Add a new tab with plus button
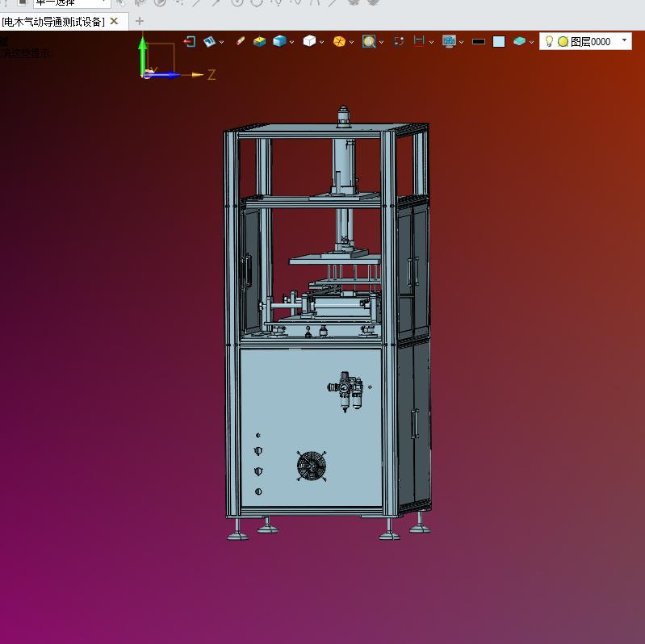 click(140, 21)
